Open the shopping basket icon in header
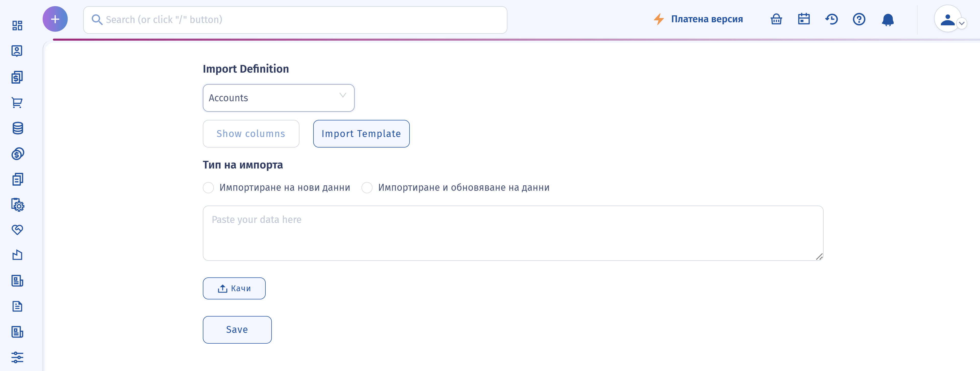This screenshot has height=371, width=980. tap(776, 19)
